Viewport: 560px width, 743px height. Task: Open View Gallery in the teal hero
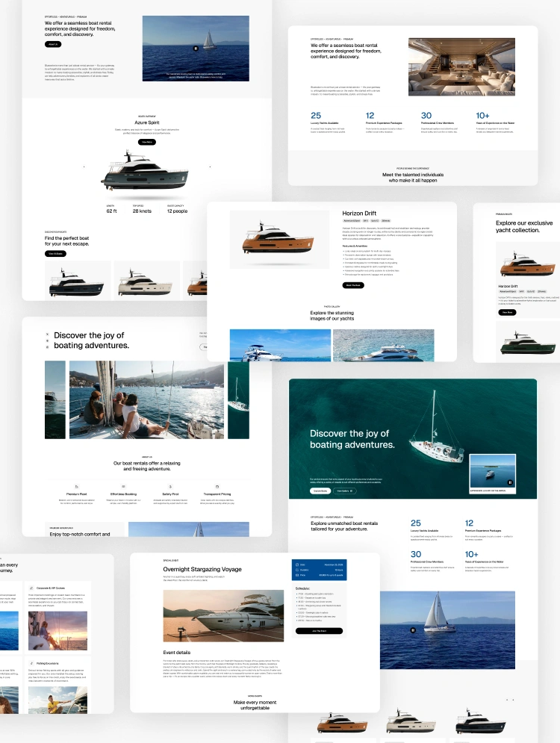[x=344, y=491]
